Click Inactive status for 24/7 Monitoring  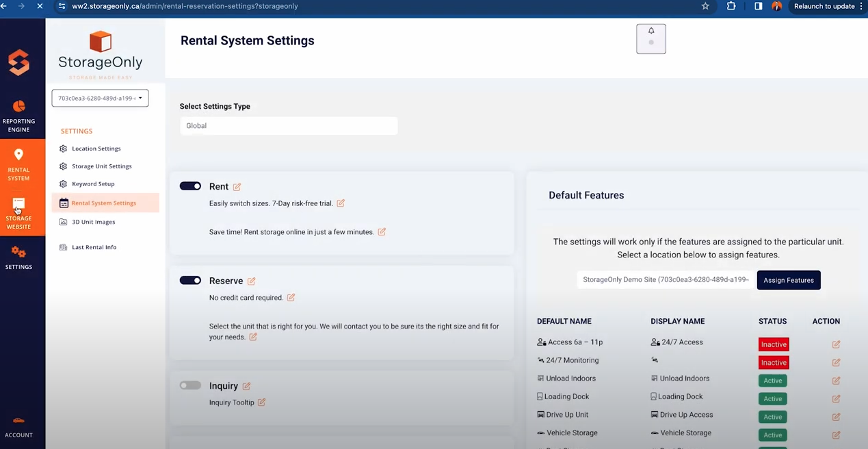pyautogui.click(x=774, y=363)
